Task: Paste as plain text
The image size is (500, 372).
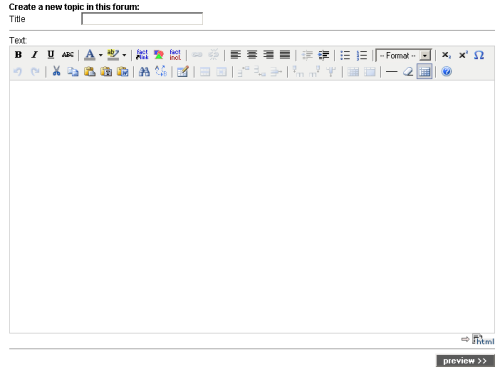Action: click(106, 72)
